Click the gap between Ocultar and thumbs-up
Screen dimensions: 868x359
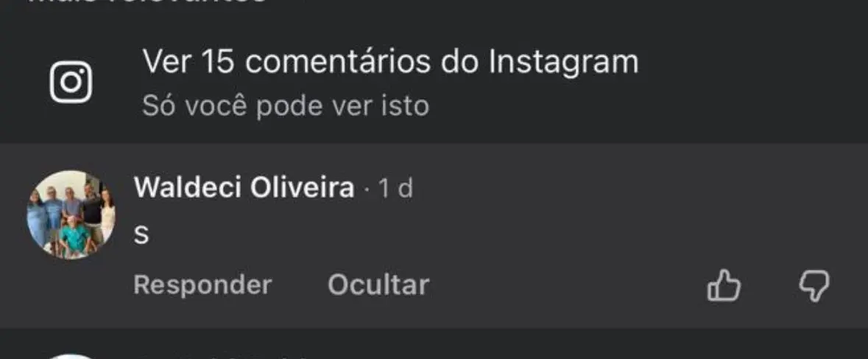568,286
